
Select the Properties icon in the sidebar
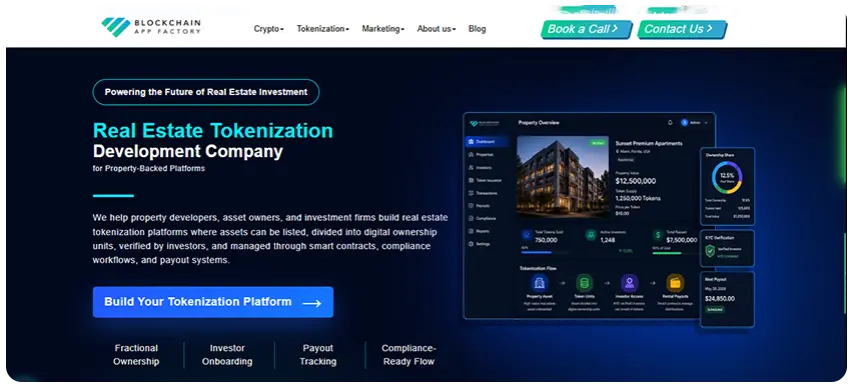[x=471, y=155]
